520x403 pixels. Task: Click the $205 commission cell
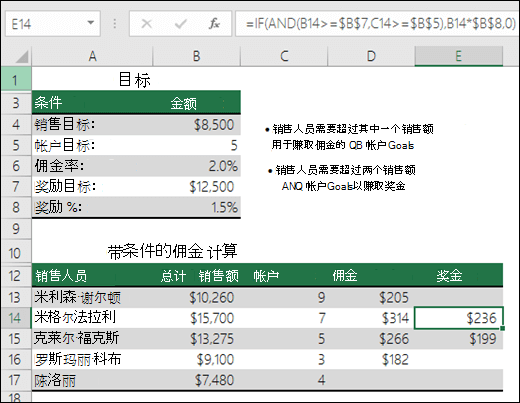371,297
